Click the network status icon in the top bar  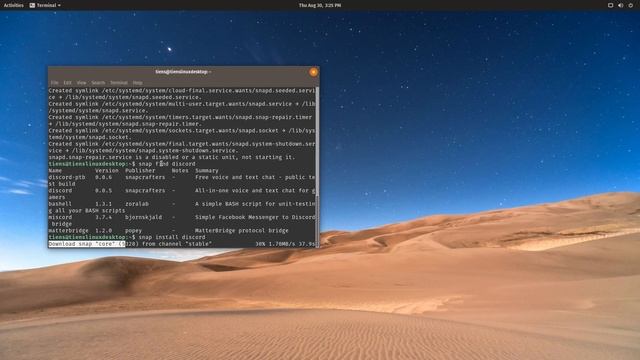610,5
